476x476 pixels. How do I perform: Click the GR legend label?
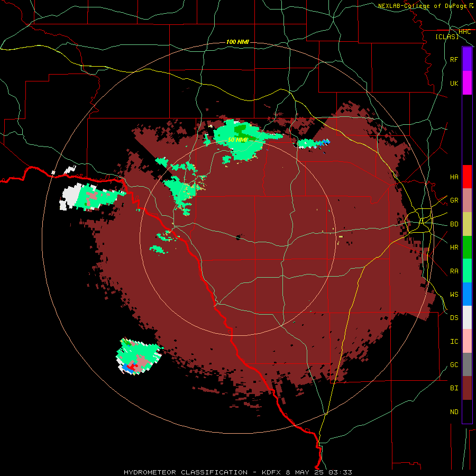(454, 200)
